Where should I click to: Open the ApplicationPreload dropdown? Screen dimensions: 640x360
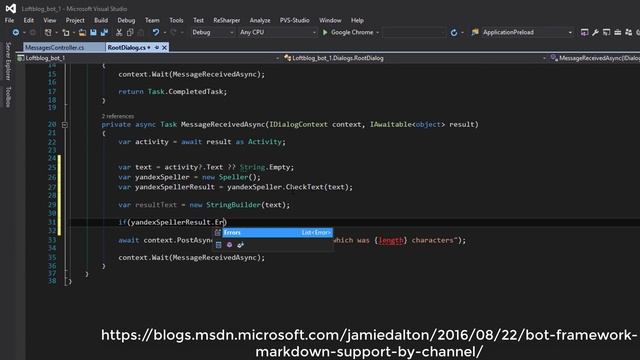[527, 32]
